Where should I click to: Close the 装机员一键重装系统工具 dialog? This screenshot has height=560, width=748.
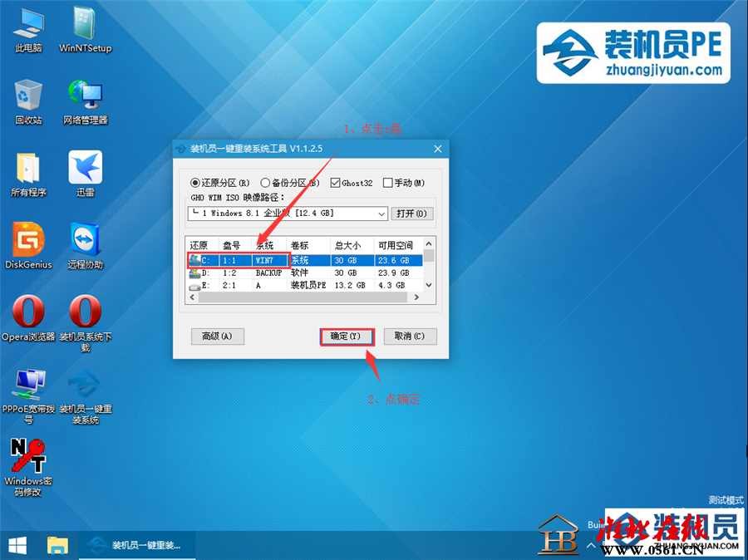[x=437, y=149]
